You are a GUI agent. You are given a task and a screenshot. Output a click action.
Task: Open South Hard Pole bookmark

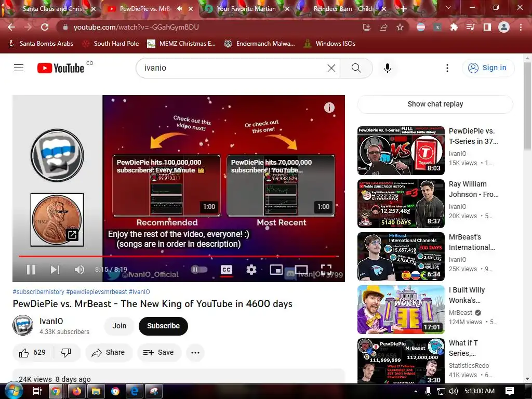pos(111,44)
